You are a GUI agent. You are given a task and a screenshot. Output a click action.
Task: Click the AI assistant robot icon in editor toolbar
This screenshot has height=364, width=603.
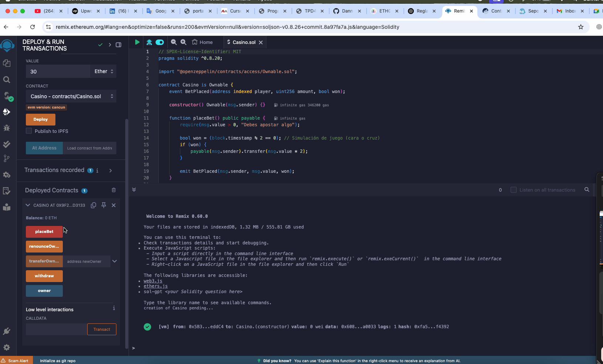(x=149, y=42)
